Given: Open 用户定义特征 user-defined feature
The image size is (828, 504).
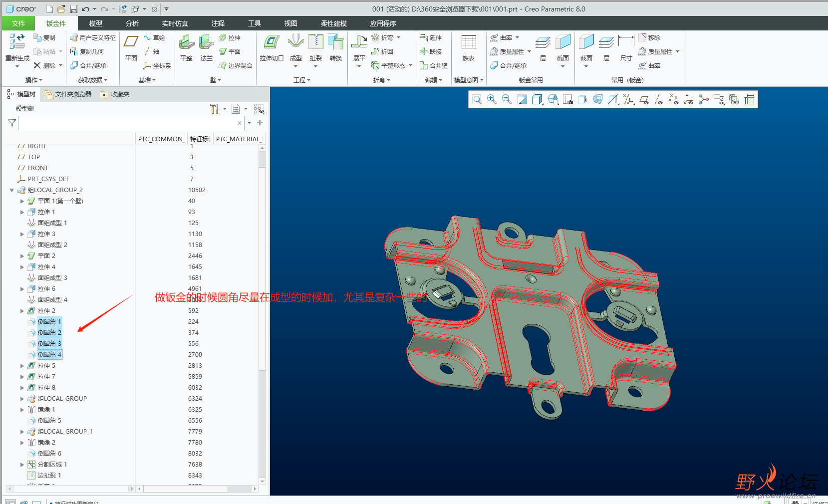Looking at the screenshot, I should click(x=93, y=37).
